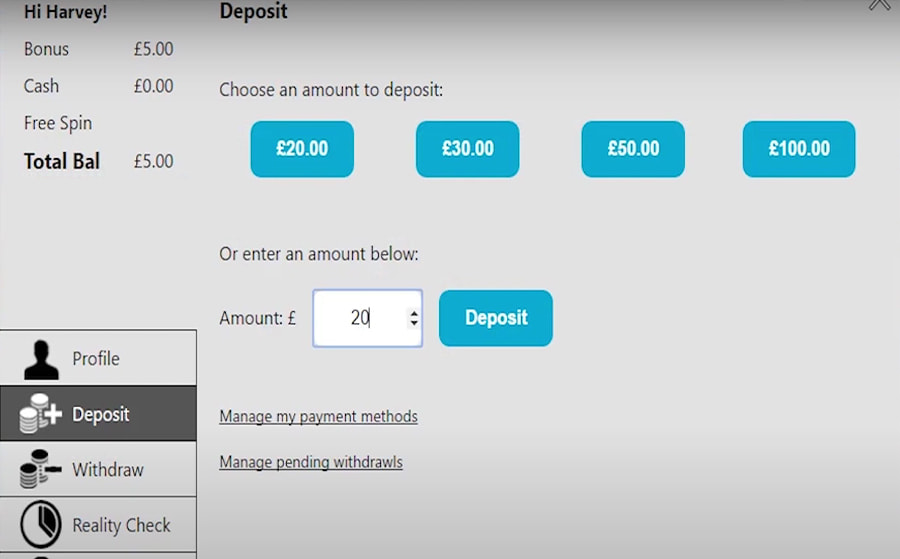
Task: Click the Profile silhouette icon
Action: [41, 360]
